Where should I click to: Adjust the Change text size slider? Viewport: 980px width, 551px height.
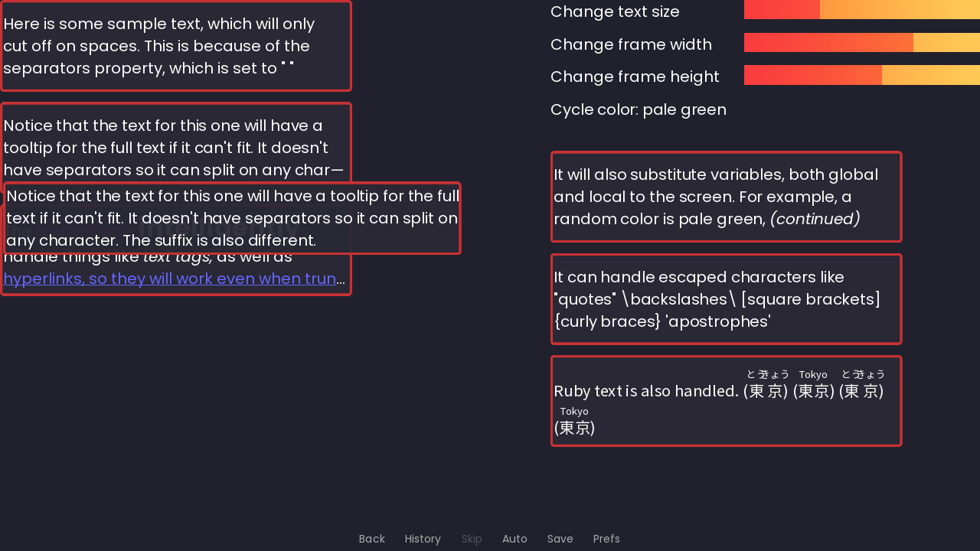tap(862, 9)
